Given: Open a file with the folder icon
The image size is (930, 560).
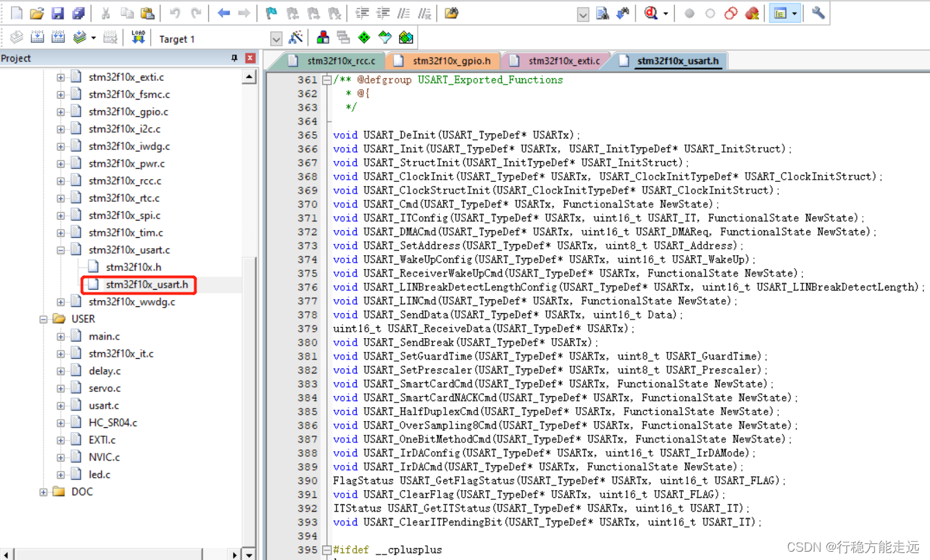Looking at the screenshot, I should [x=37, y=13].
